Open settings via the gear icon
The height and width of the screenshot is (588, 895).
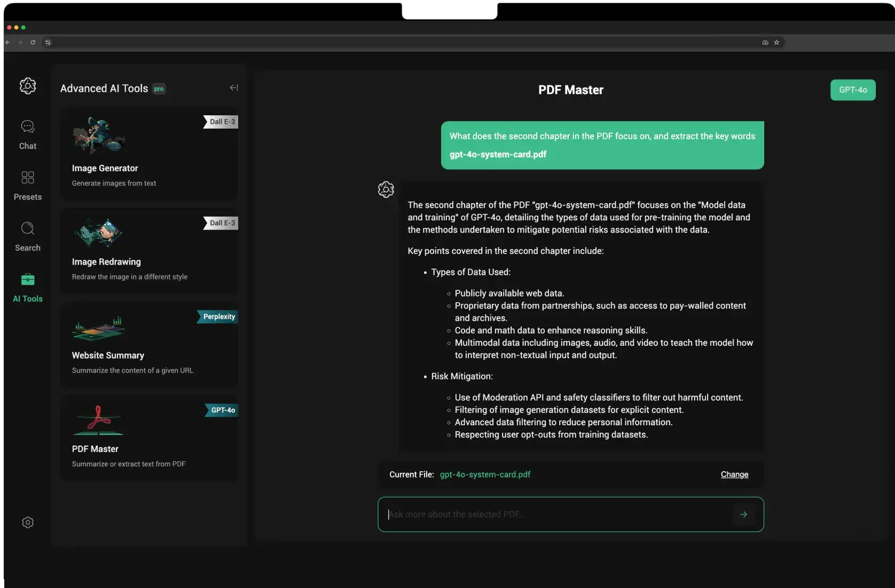[x=28, y=522]
